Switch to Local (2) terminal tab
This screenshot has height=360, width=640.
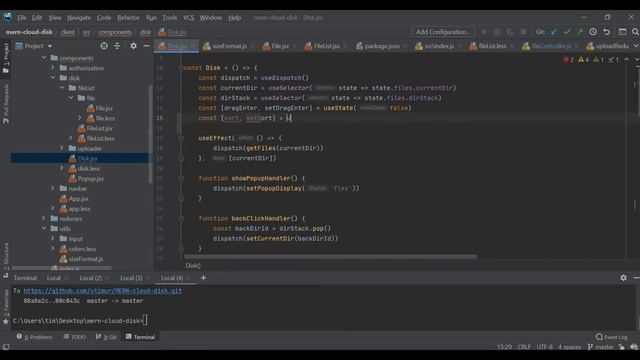point(90,278)
